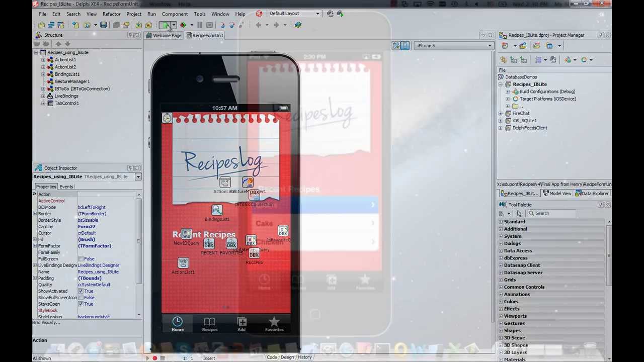Viewport: 644px width, 362px height.
Task: Toggle the ShowFullScreenIcon property checkbox
Action: [80, 298]
